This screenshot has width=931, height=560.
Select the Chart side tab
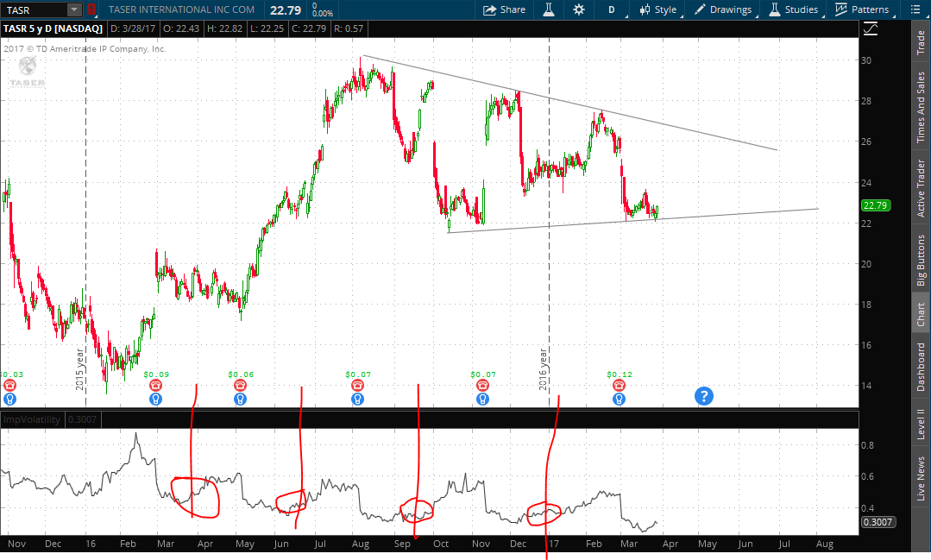coord(921,315)
